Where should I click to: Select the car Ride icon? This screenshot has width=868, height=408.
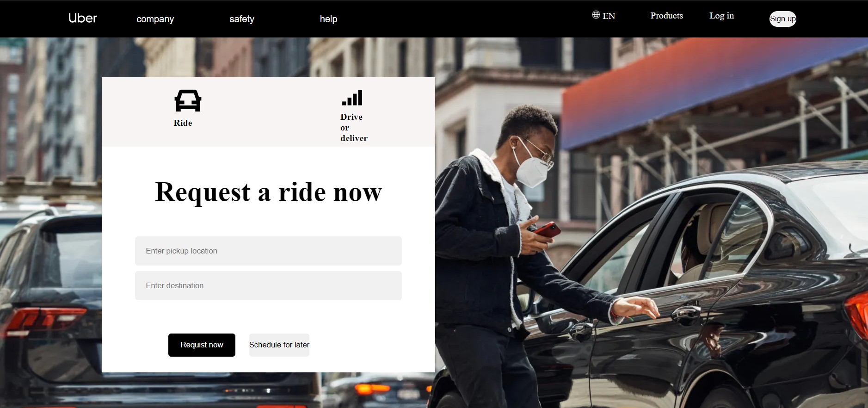(188, 100)
